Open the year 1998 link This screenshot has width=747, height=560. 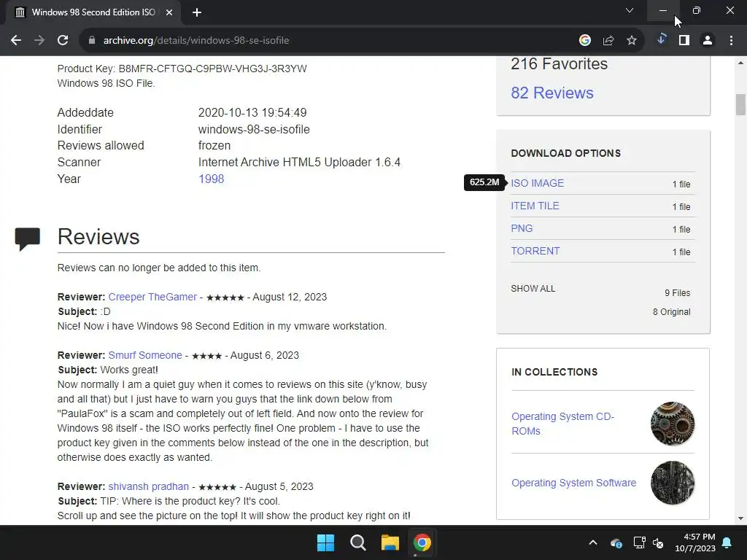click(x=211, y=179)
